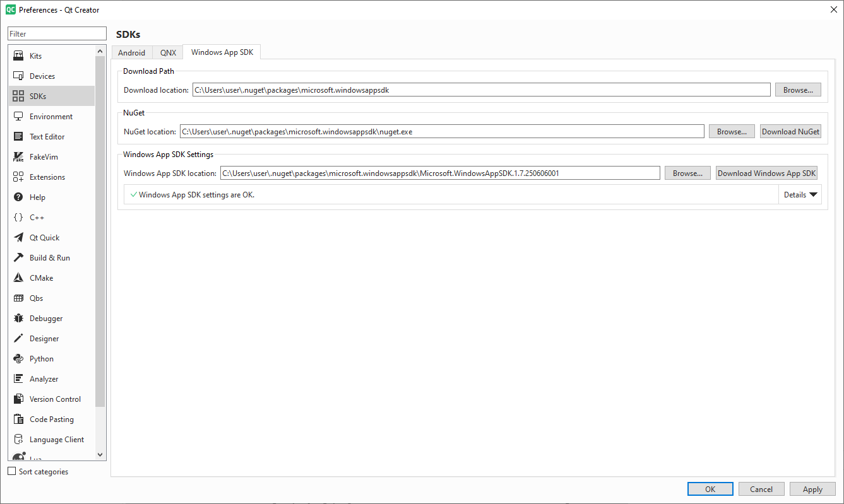Switch to the Android tab
This screenshot has height=504, width=844.
coord(131,53)
